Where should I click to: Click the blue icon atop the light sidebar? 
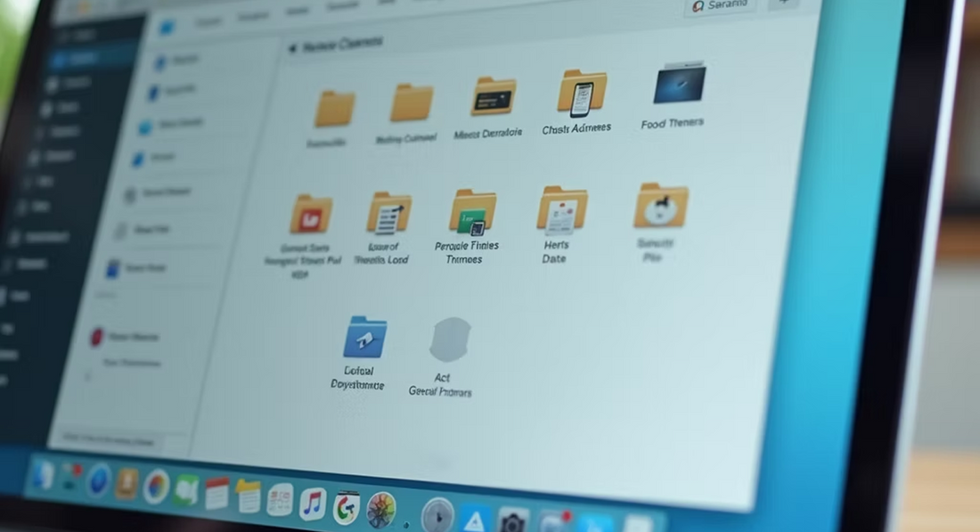point(167,27)
